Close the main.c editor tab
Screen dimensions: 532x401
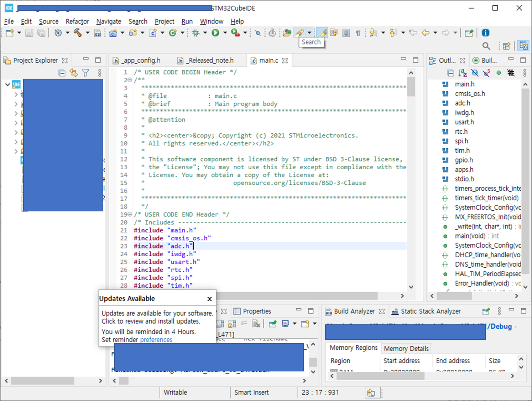point(285,61)
